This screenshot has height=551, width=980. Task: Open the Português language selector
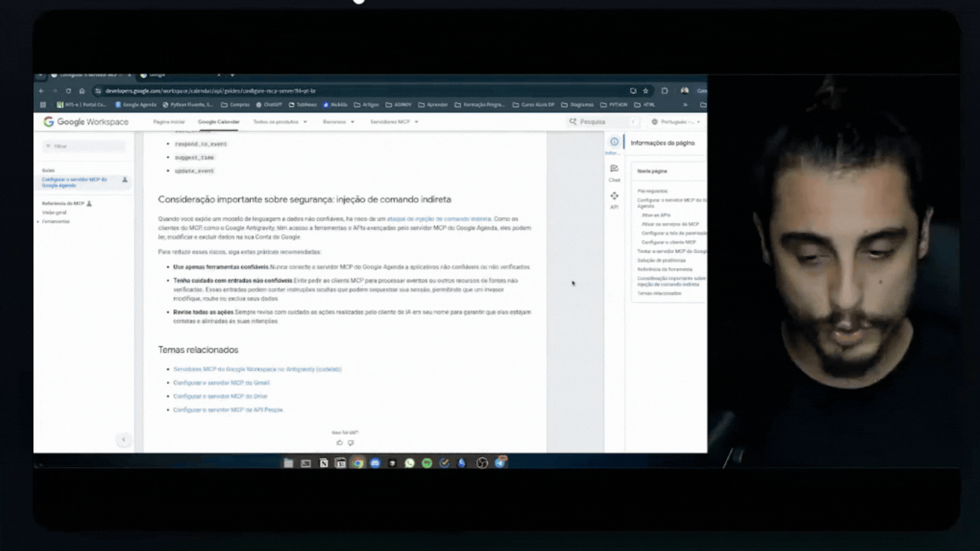pyautogui.click(x=676, y=122)
